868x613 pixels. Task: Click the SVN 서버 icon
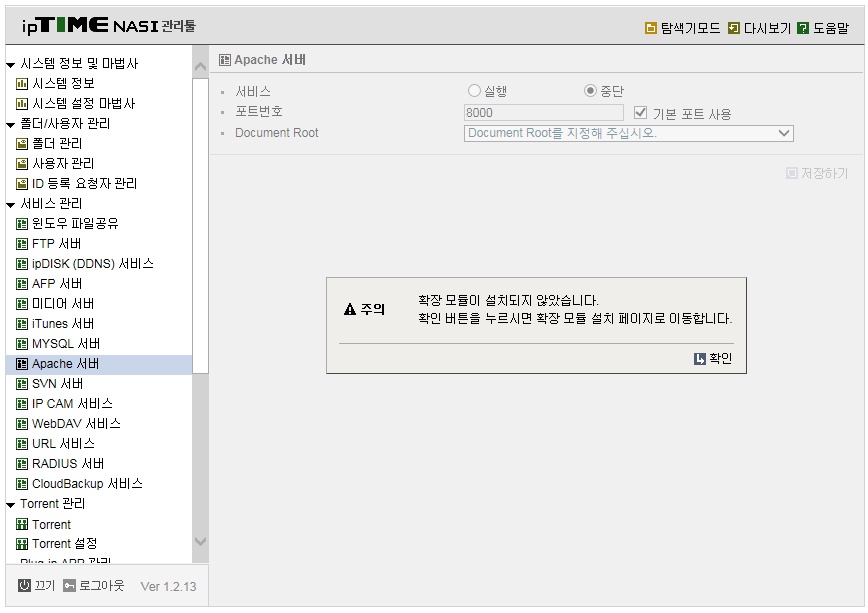click(22, 384)
